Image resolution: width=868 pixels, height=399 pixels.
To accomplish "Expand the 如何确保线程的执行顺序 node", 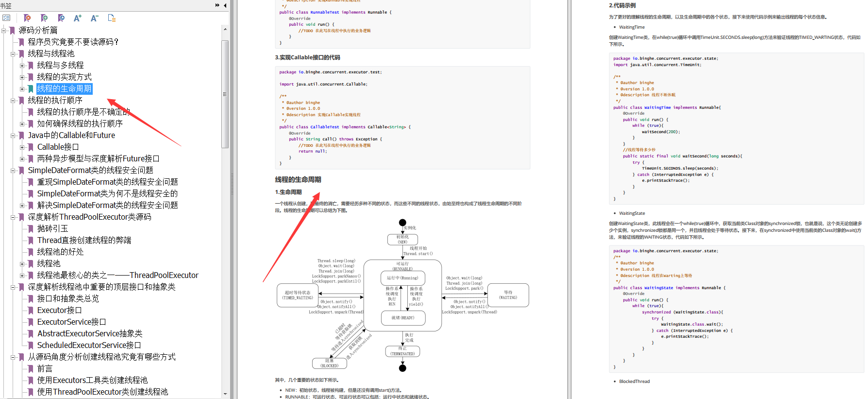I will 22,123.
